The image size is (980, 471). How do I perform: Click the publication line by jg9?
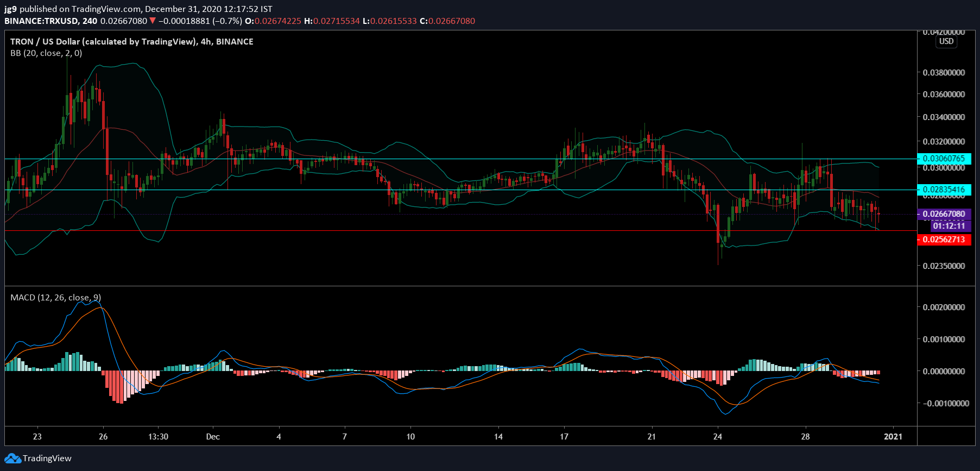pos(138,9)
